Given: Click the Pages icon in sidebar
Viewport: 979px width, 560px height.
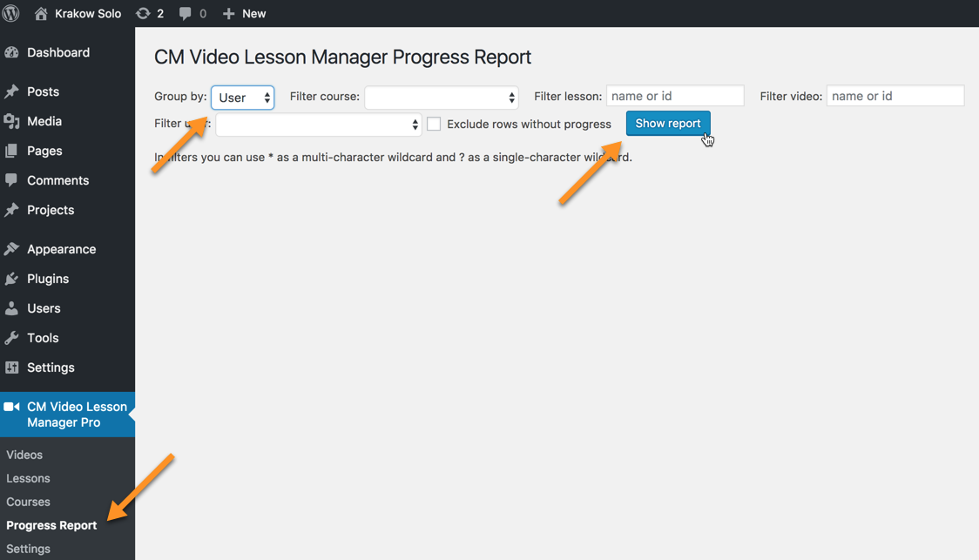Looking at the screenshot, I should pos(11,151).
